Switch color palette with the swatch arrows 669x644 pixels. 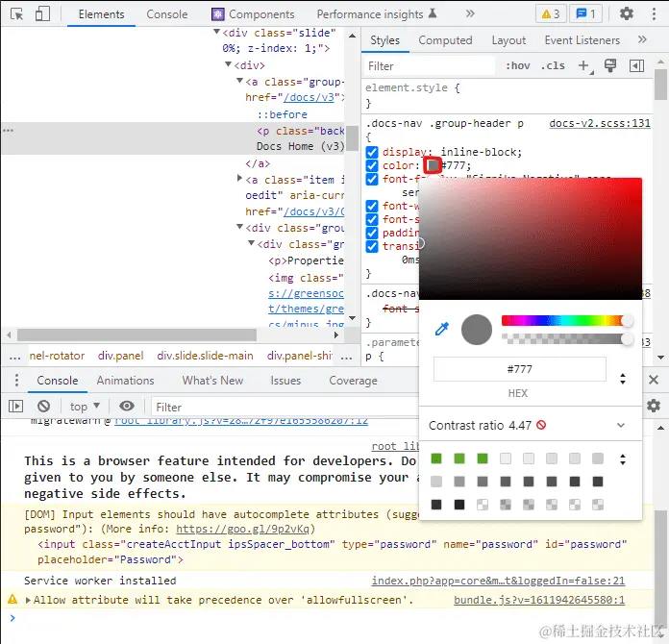pyautogui.click(x=623, y=459)
